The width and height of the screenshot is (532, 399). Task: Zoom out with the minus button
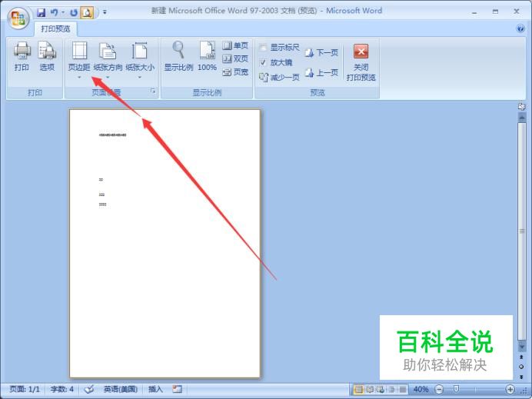click(x=439, y=389)
